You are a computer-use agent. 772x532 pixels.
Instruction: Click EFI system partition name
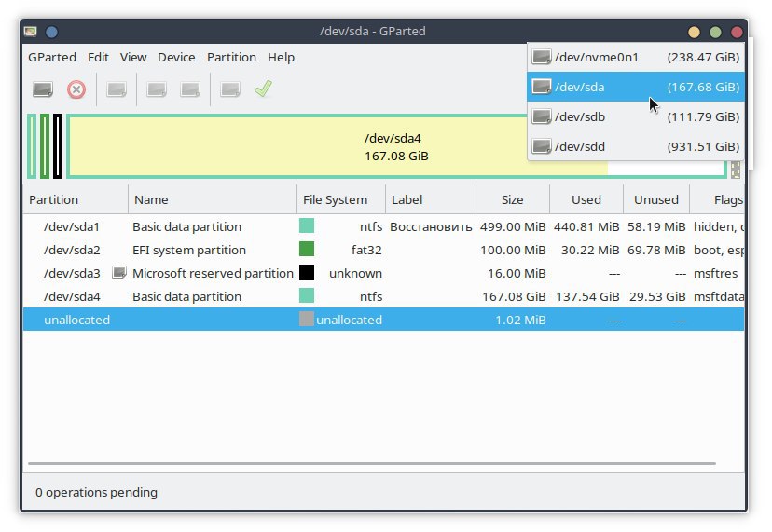coord(189,250)
